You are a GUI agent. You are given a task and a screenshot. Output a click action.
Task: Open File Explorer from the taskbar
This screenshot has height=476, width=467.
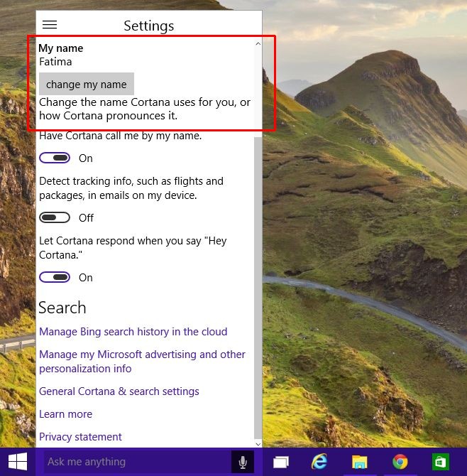click(360, 462)
